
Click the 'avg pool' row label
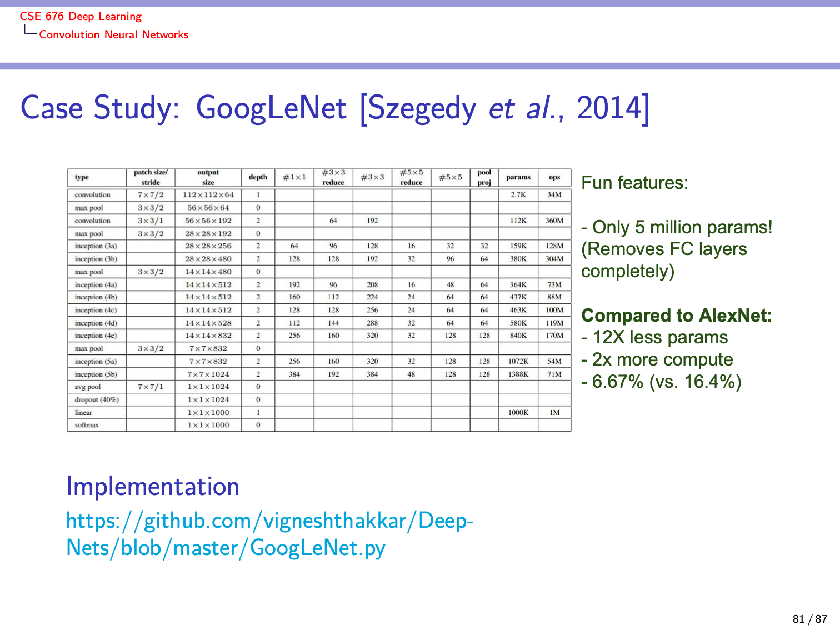pos(88,387)
